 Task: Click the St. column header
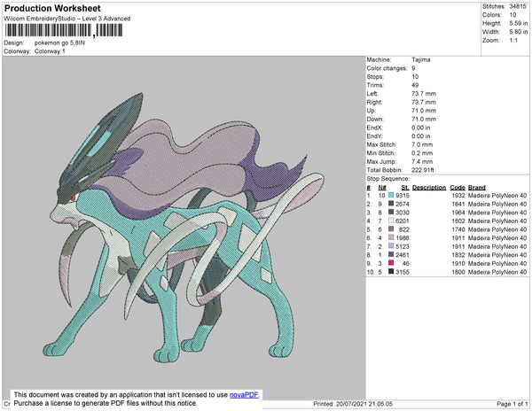[x=405, y=188]
